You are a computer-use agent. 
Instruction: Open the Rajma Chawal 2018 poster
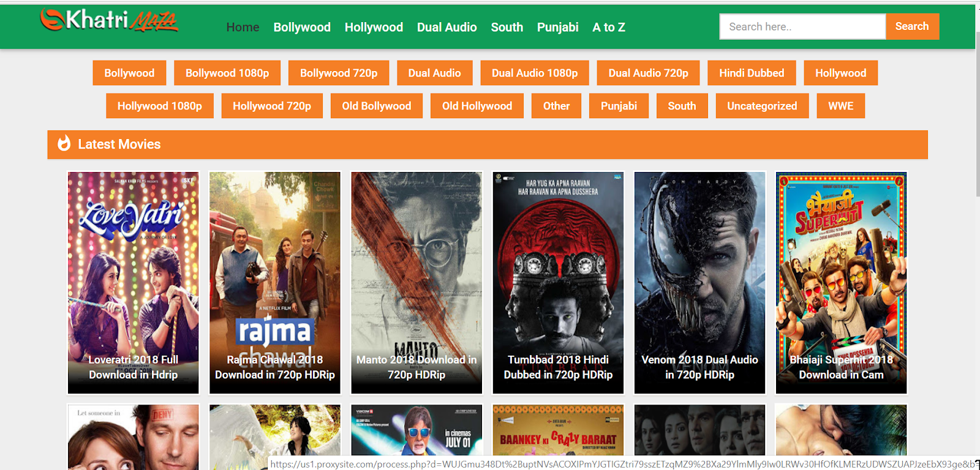[x=275, y=283]
